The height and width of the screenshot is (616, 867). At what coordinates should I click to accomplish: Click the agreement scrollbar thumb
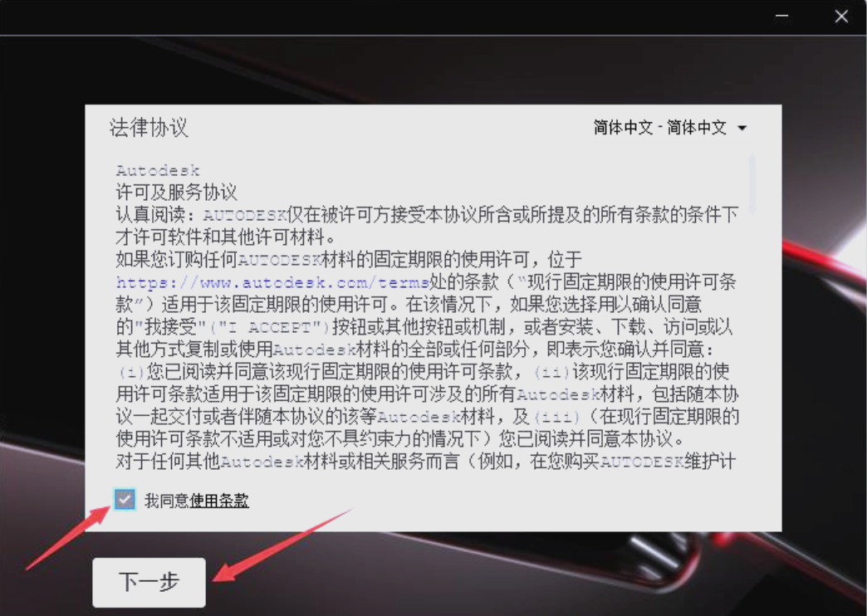click(x=752, y=183)
